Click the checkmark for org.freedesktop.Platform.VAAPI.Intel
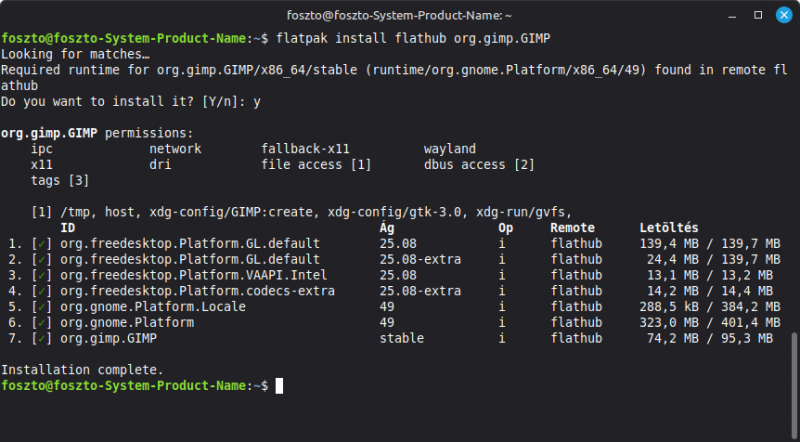Image resolution: width=800 pixels, height=442 pixels. point(42,276)
